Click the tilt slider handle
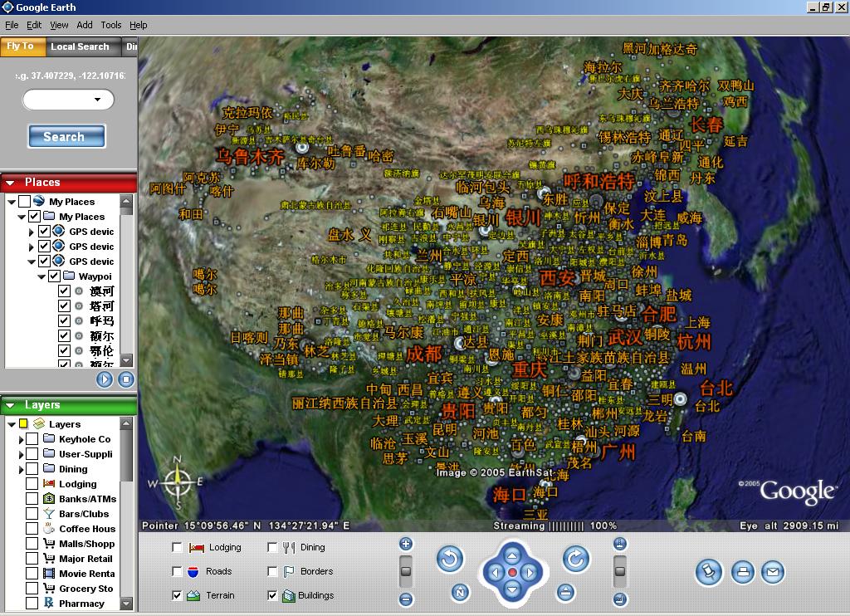 619,570
